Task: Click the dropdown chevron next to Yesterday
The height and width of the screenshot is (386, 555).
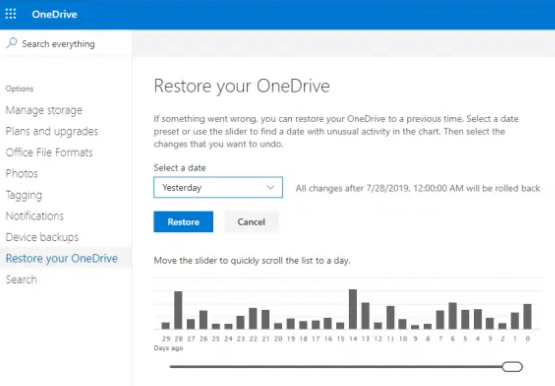Action: 270,188
